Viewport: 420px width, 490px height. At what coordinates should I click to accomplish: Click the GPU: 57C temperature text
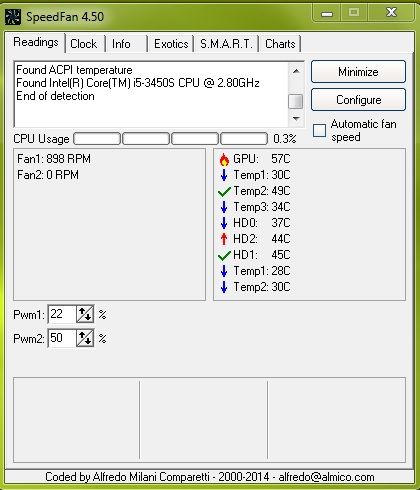tap(262, 159)
